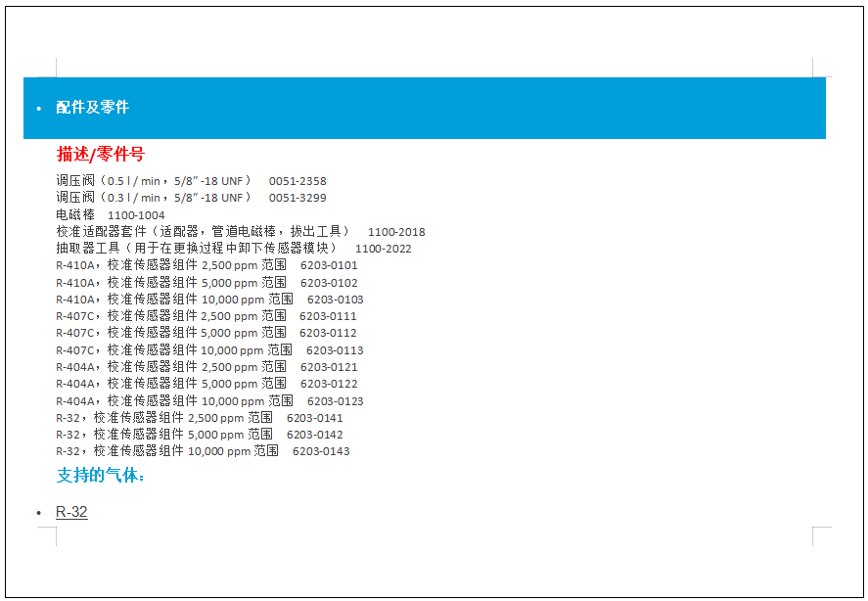
Task: Click the R-404A line numbered 6203-0121
Action: coord(206,367)
